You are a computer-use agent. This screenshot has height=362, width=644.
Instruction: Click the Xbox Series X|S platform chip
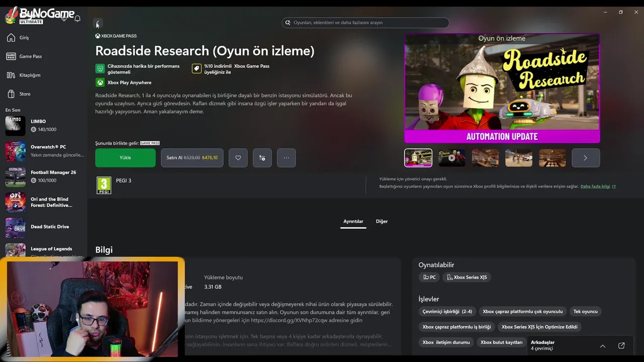(467, 277)
